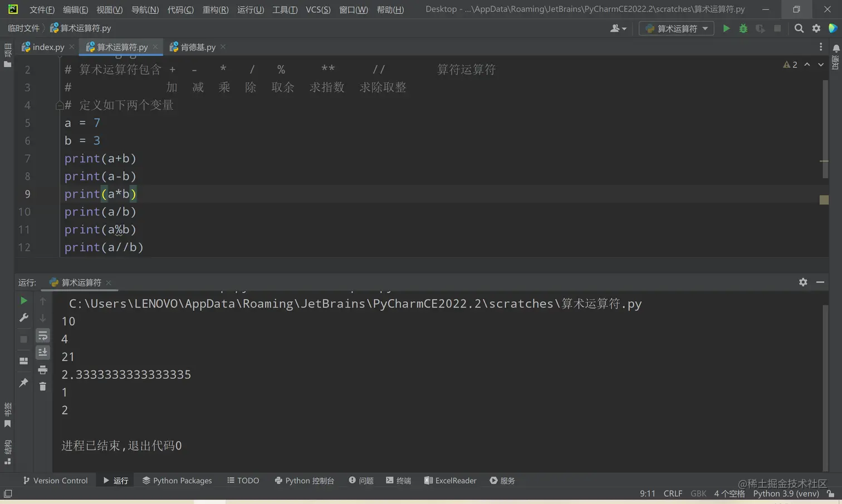The width and height of the screenshot is (842, 504).
Task: Click the console output line 2.3333333333333335
Action: pyautogui.click(x=126, y=375)
